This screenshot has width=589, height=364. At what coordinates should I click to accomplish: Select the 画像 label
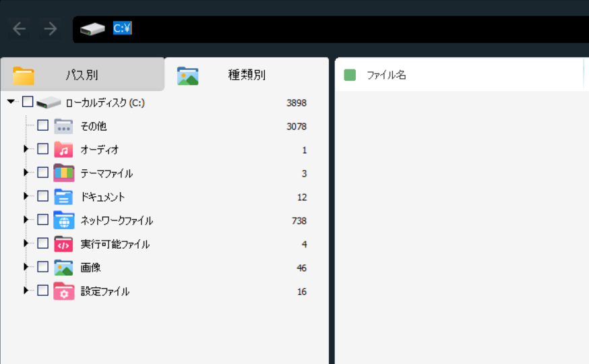(x=90, y=268)
